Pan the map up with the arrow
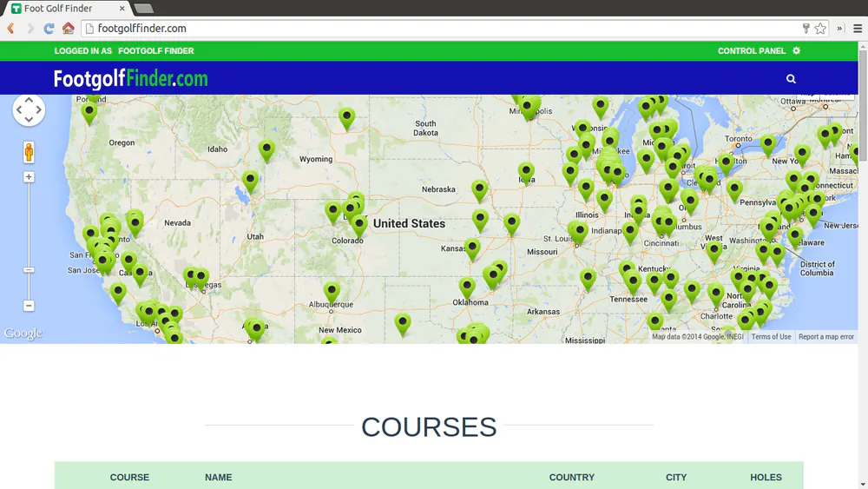The image size is (868, 489). (29, 100)
